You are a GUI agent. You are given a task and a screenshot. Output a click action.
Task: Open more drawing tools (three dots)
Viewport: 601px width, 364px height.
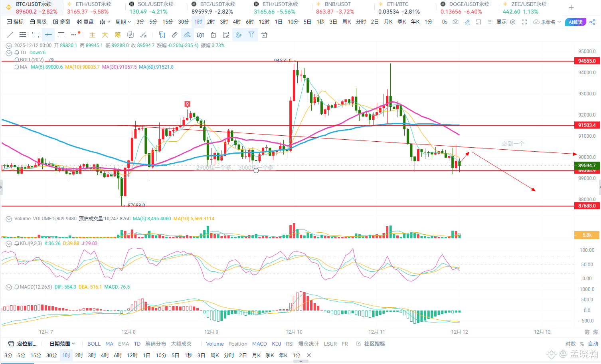coord(74,35)
